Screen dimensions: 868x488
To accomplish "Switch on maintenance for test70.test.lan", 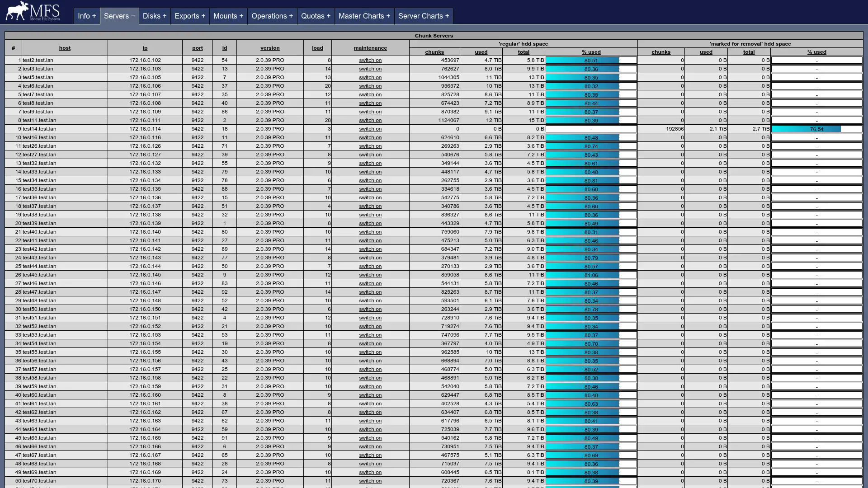I will click(370, 481).
